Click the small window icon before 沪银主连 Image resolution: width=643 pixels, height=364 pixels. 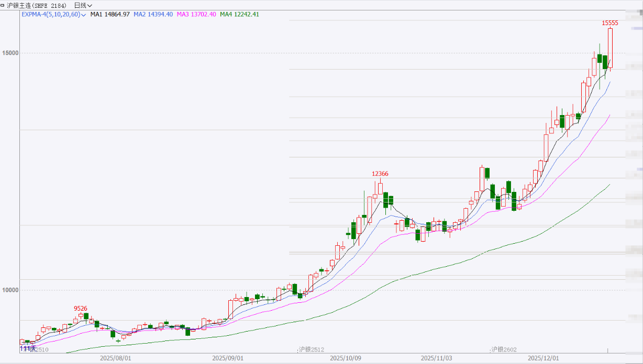pyautogui.click(x=3, y=5)
